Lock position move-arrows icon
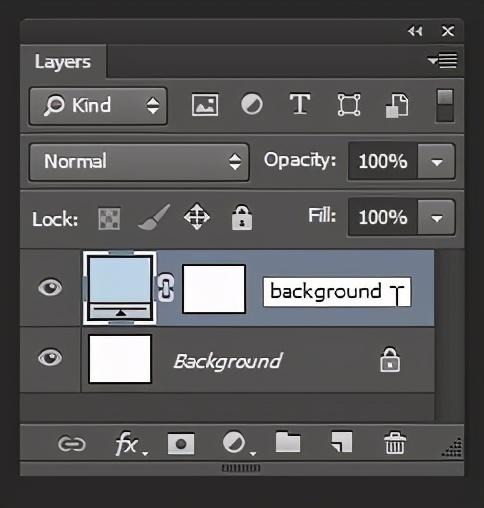The height and width of the screenshot is (508, 484). [197, 217]
